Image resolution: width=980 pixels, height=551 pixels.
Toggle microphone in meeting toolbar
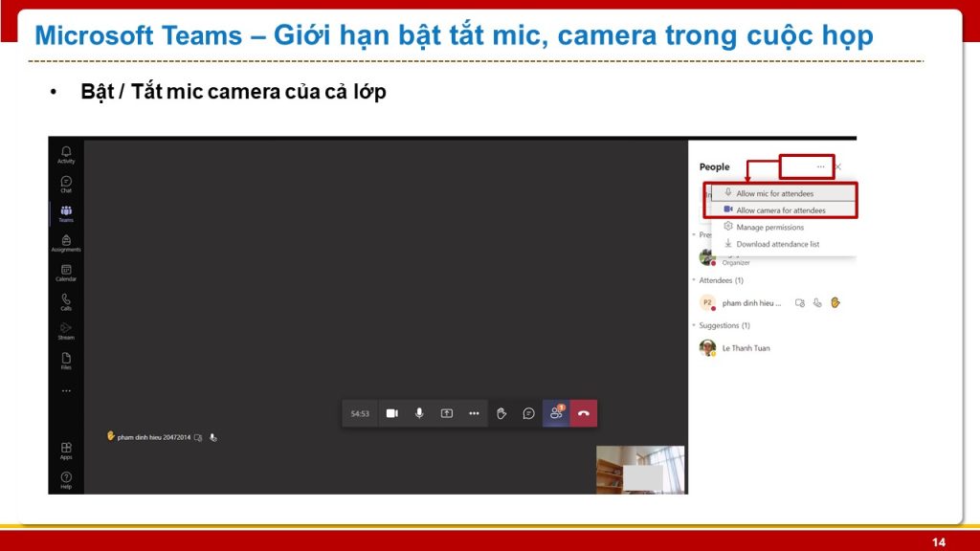click(419, 413)
